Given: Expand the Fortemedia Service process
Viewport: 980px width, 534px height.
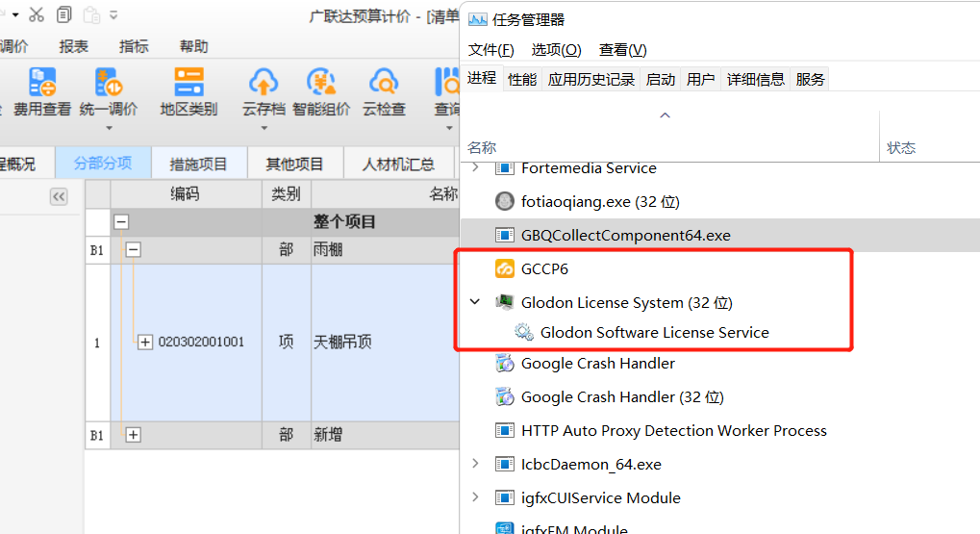Looking at the screenshot, I should [476, 167].
